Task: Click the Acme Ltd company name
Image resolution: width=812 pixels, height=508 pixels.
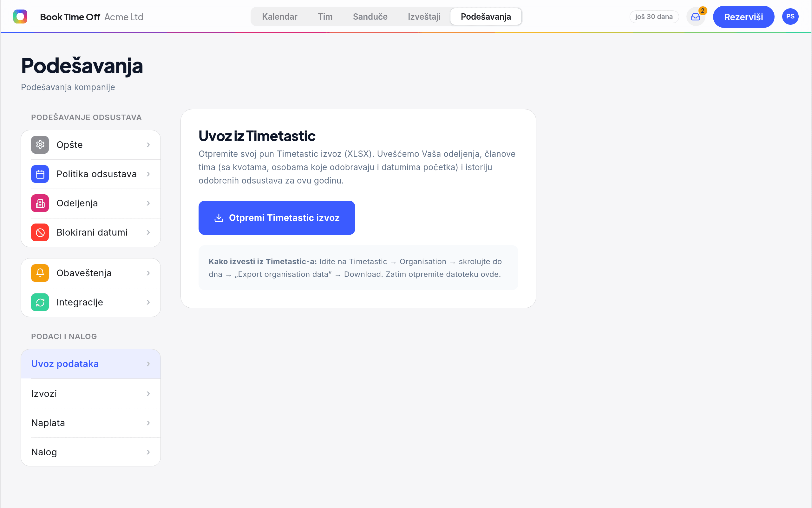Action: coord(124,17)
